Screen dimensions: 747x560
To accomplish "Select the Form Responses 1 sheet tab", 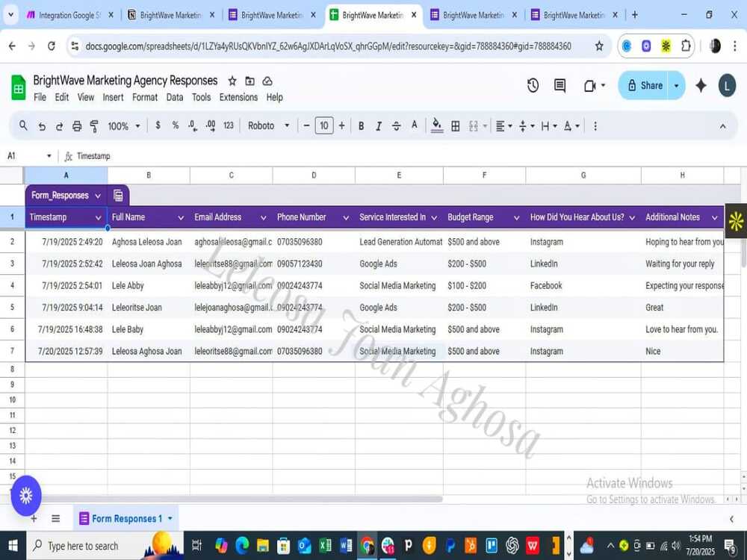I will point(126,519).
